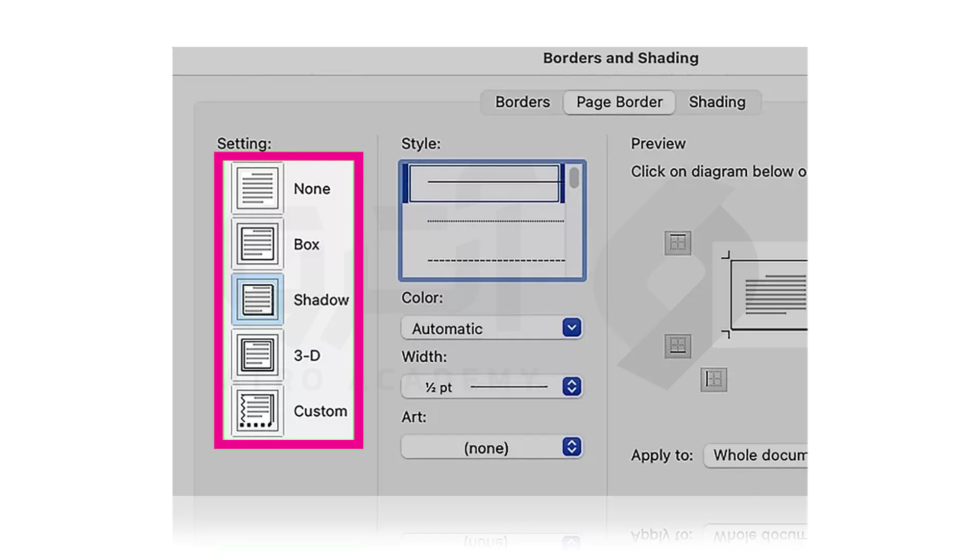Select the Custom border setting icon
This screenshot has height=551, width=980.
pyautogui.click(x=257, y=411)
